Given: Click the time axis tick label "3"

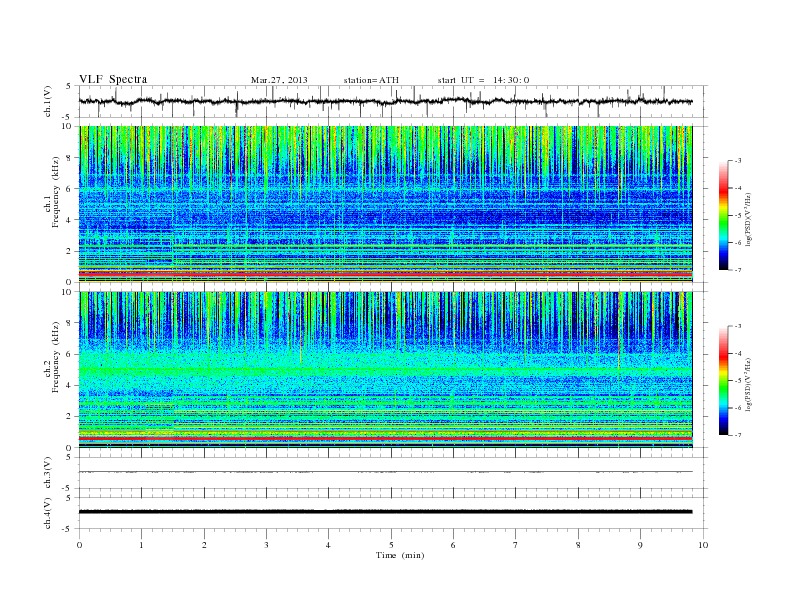Looking at the screenshot, I should click(x=266, y=545).
